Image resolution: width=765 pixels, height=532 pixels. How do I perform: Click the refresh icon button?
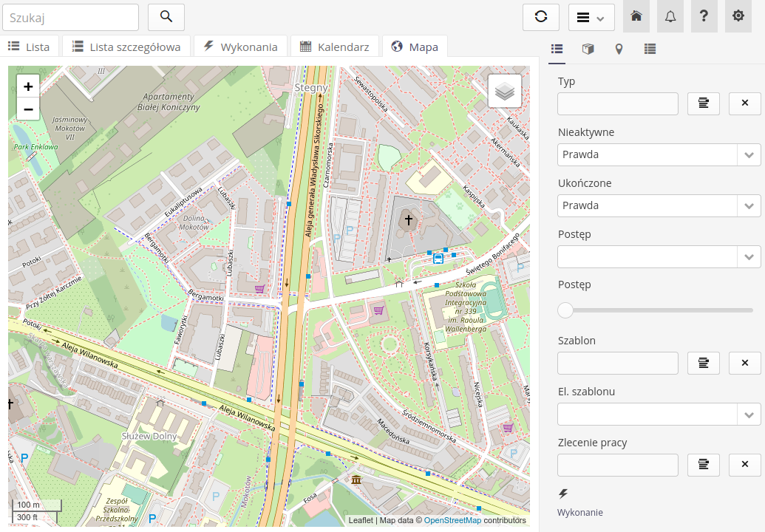[x=540, y=17]
